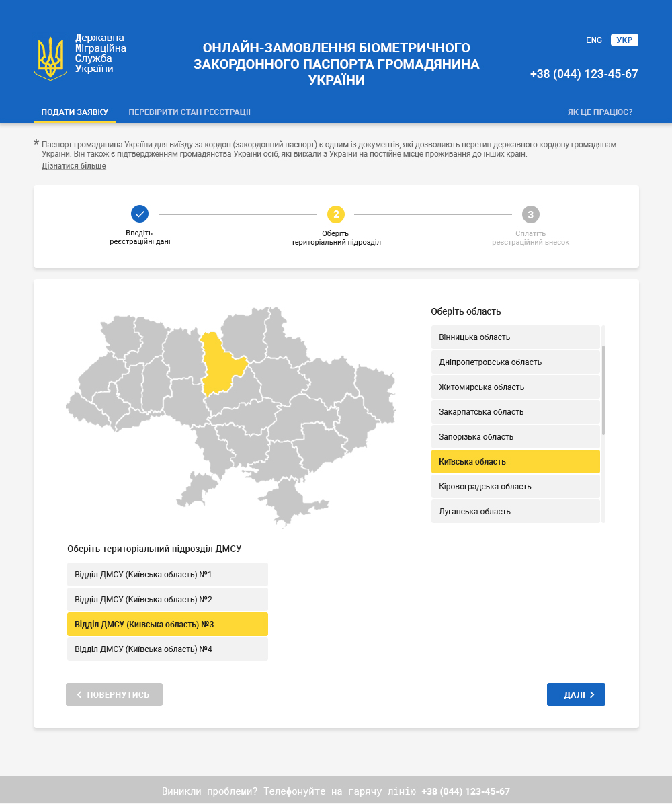Select Відділ ДМСУ (Київська область) №4

167,649
